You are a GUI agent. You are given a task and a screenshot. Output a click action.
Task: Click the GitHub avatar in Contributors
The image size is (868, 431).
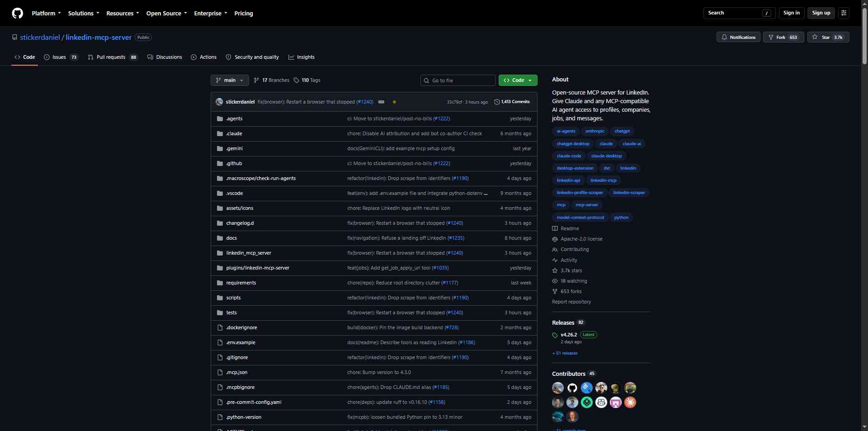tap(572, 388)
